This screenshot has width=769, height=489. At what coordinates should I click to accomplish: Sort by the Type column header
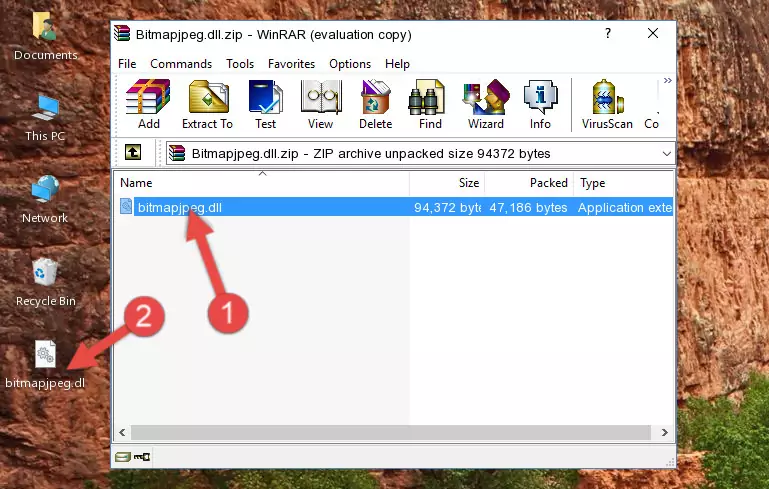point(623,183)
